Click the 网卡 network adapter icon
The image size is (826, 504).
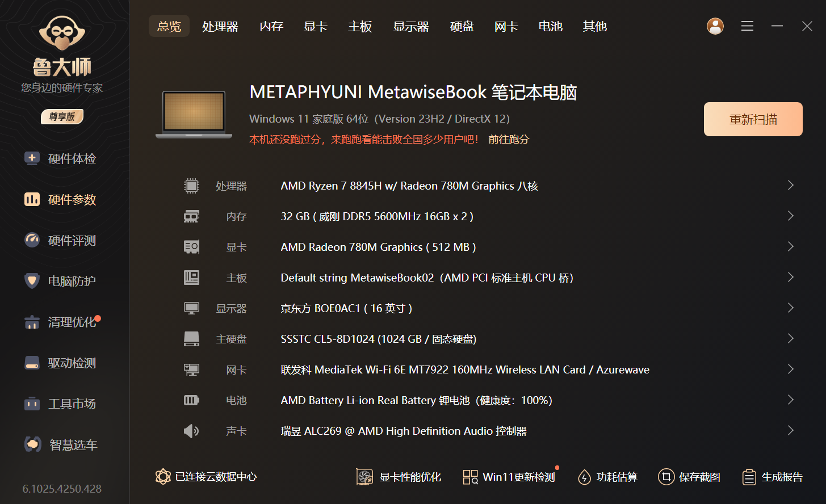[x=191, y=369]
